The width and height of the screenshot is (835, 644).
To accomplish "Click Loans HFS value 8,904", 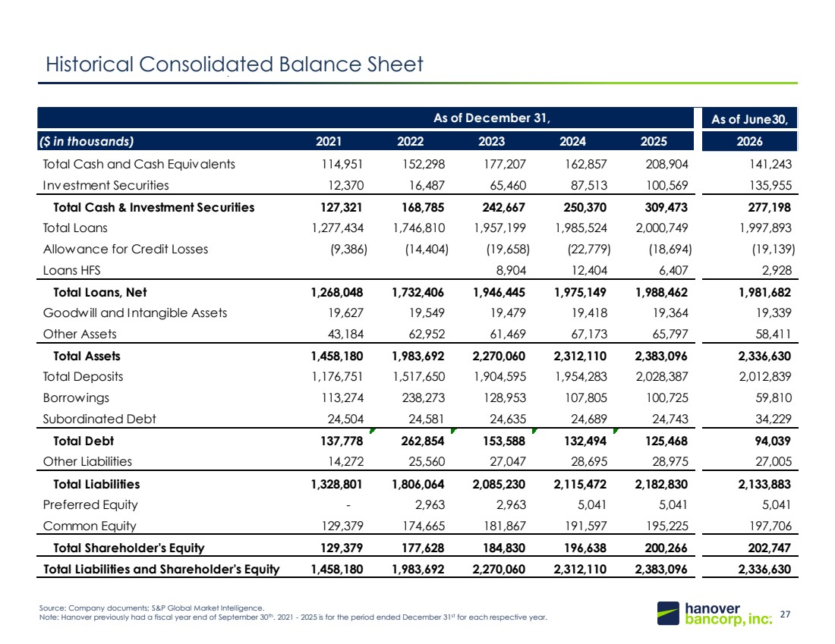I will tap(511, 271).
